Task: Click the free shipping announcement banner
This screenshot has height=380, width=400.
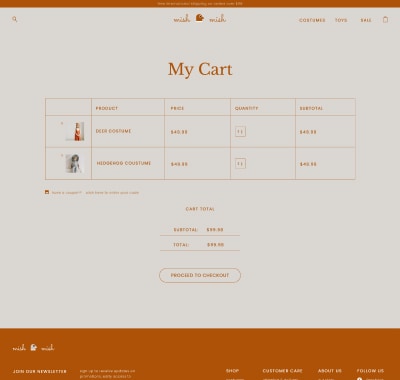Action: point(200,4)
